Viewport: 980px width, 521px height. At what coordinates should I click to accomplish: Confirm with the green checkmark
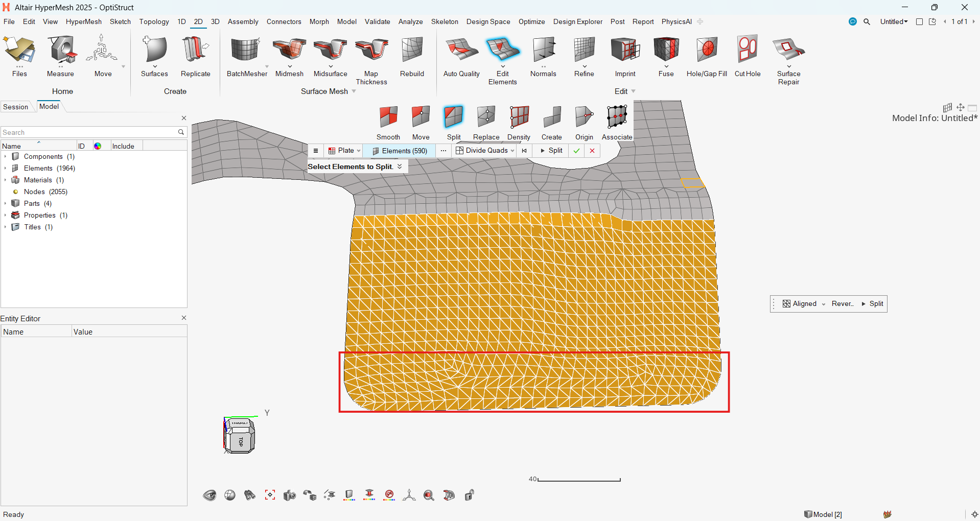(x=576, y=151)
